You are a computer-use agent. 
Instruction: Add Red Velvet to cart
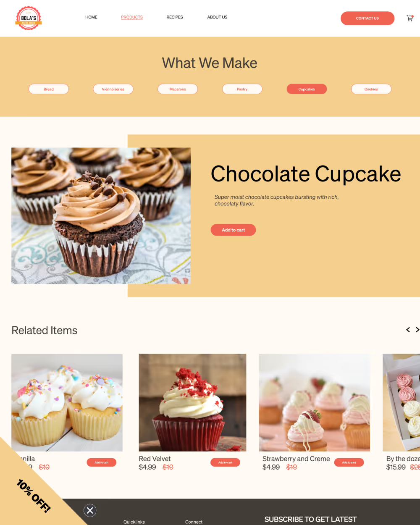point(225,462)
